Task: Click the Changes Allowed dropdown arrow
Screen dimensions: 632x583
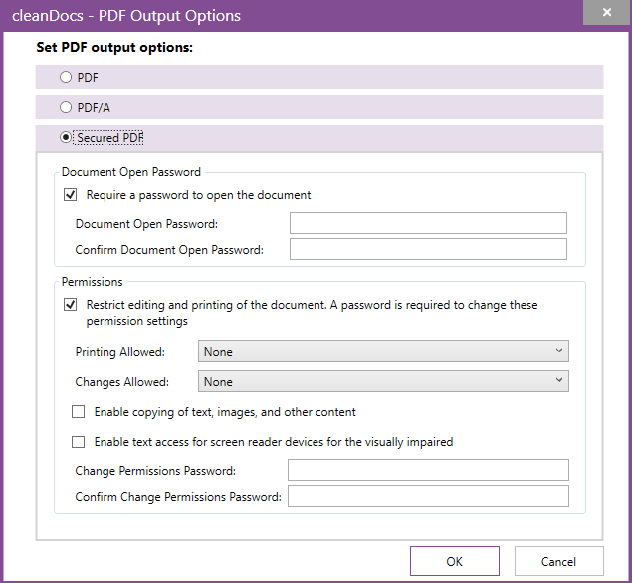Action: click(x=559, y=380)
